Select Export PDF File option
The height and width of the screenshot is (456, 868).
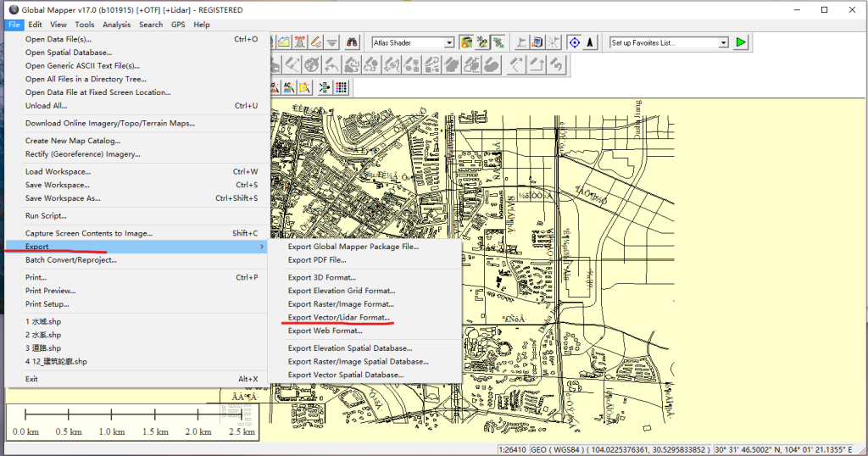pos(316,260)
